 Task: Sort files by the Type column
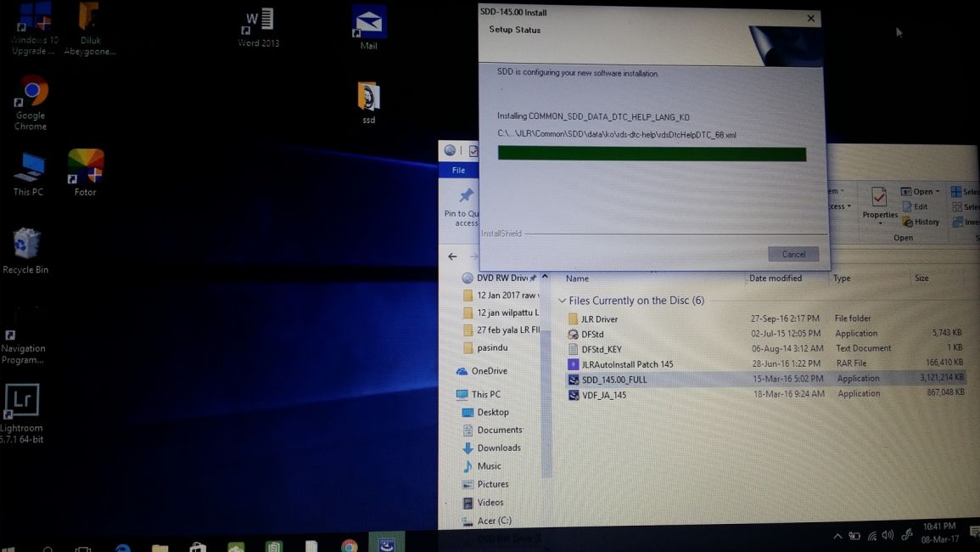click(841, 278)
